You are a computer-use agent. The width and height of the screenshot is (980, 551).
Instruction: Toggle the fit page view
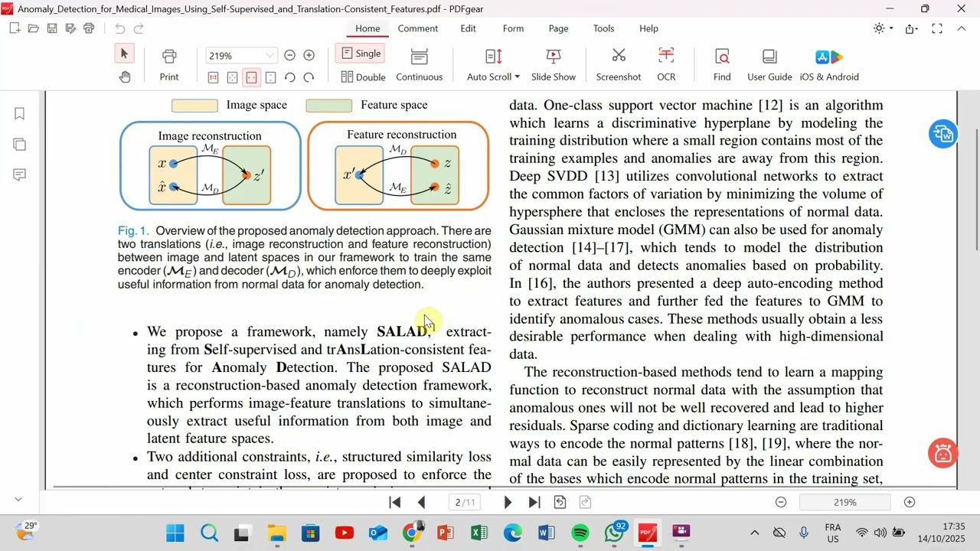(232, 77)
